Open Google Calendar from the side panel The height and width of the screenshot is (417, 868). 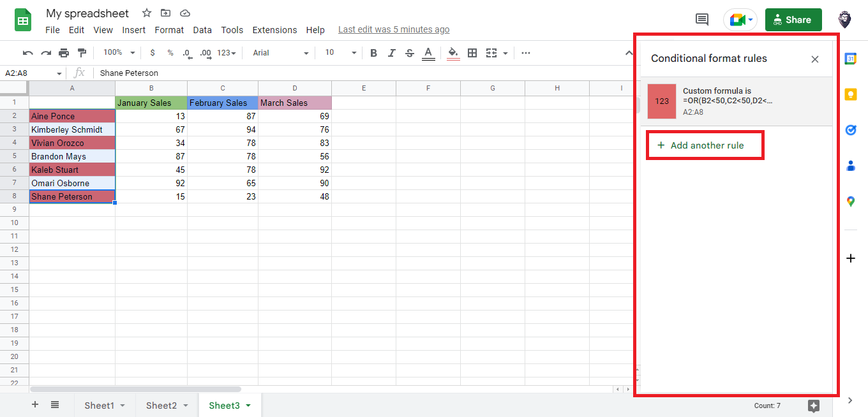click(x=850, y=59)
